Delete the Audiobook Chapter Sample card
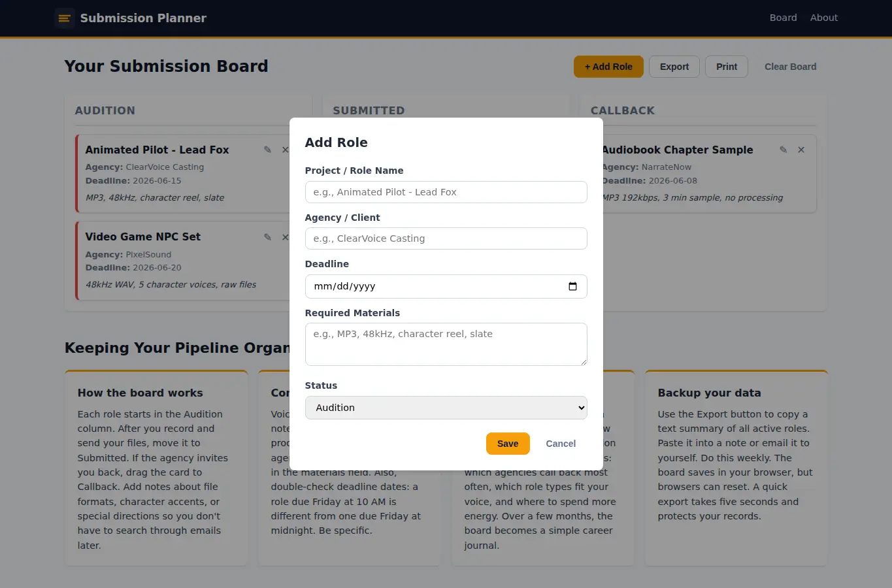The height and width of the screenshot is (588, 892). tap(801, 150)
